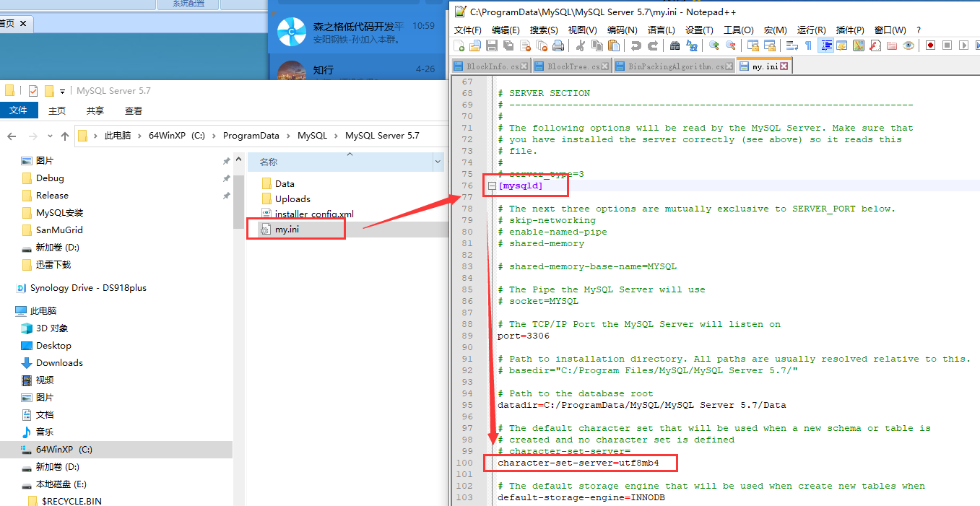This screenshot has height=506, width=980.
Task: Open the 主页 ribbon tab in Explorer
Action: coord(57,110)
